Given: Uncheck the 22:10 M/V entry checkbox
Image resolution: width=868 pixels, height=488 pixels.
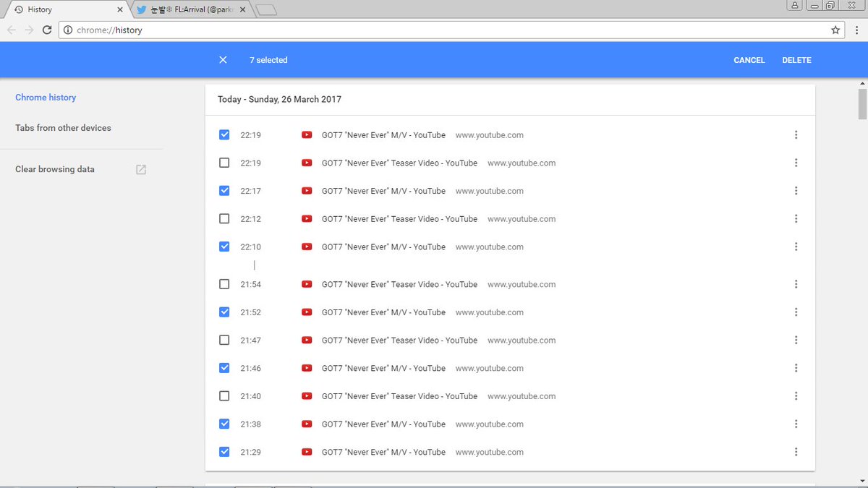Looking at the screenshot, I should click(224, 247).
